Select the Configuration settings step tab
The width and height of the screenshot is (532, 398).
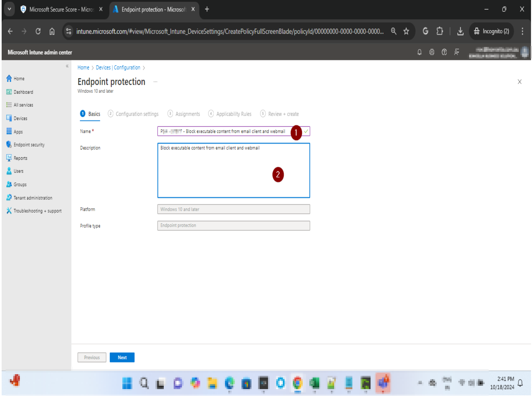tap(133, 114)
